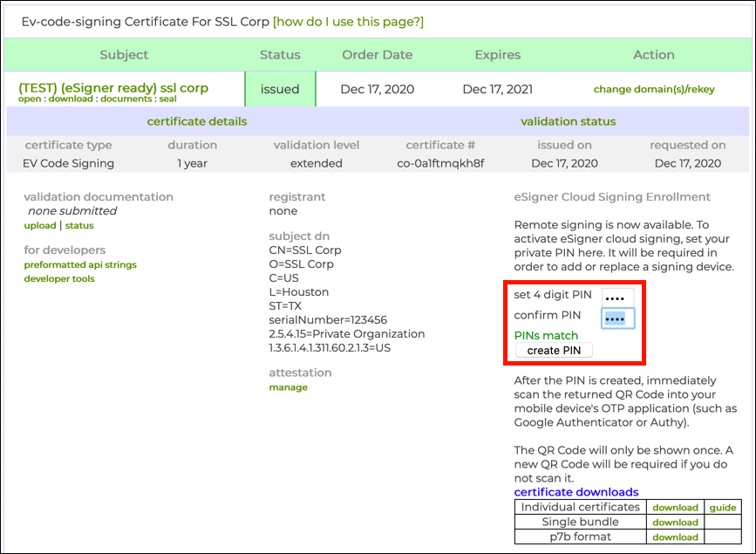Open the 'how do I use this page?' link
The image size is (756, 554).
point(348,21)
